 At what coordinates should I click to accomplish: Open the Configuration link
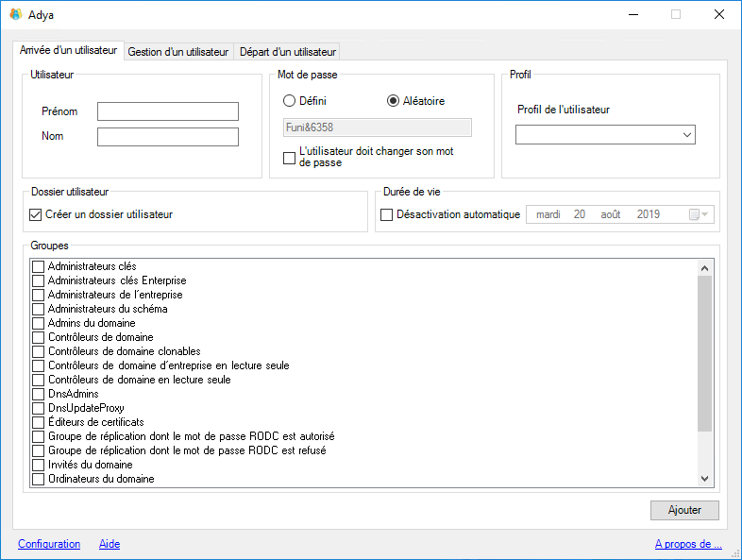coord(49,544)
